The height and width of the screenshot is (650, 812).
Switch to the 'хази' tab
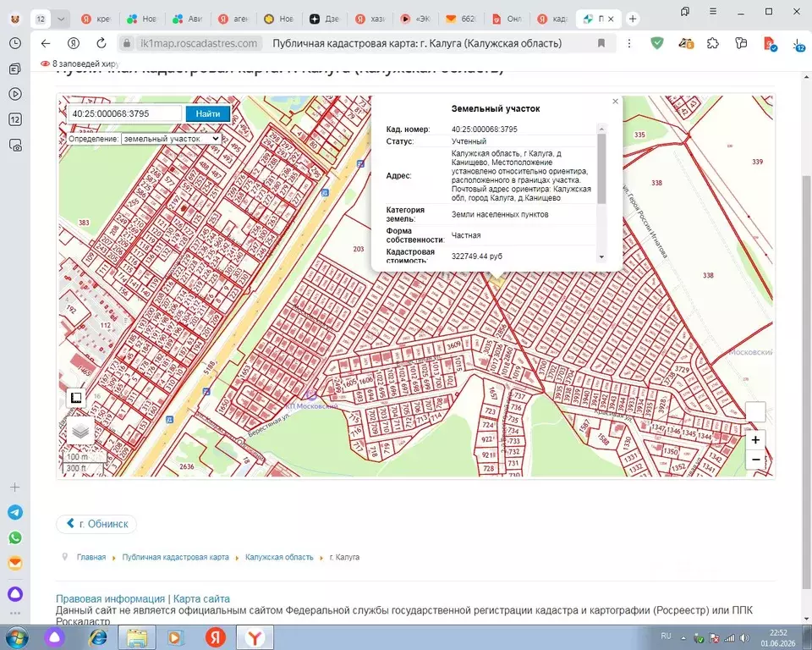pos(370,19)
